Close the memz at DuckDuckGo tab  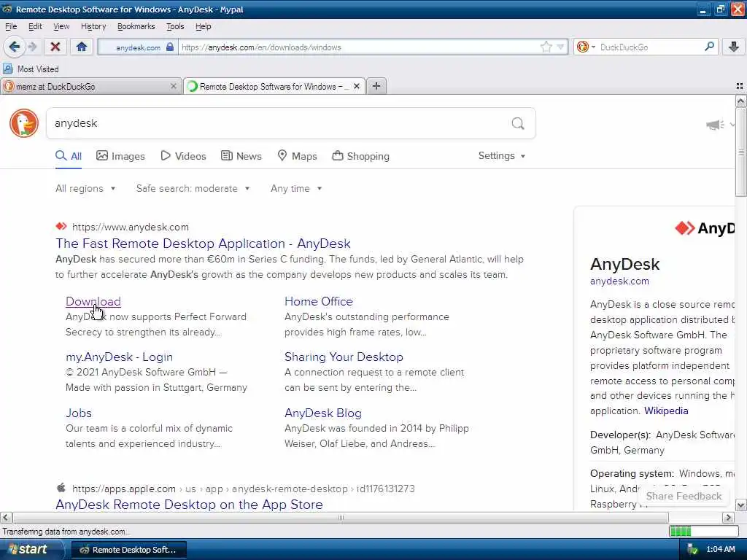(174, 86)
